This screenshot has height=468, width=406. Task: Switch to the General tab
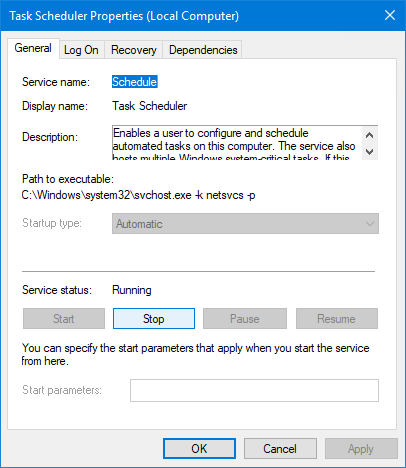click(x=33, y=48)
